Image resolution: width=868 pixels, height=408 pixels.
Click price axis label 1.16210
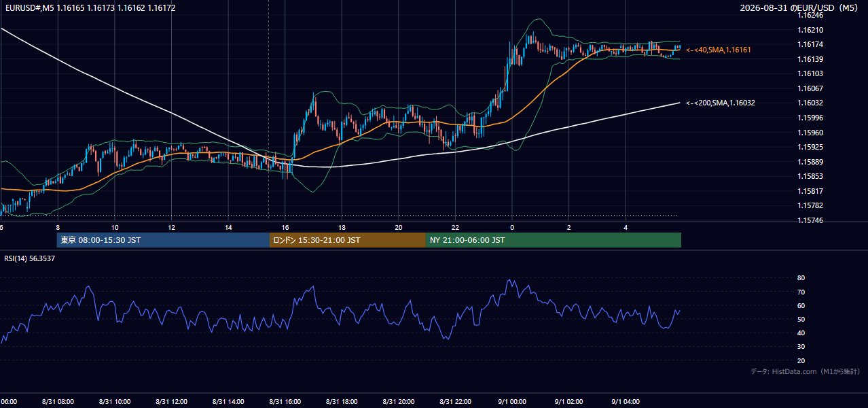pyautogui.click(x=810, y=30)
